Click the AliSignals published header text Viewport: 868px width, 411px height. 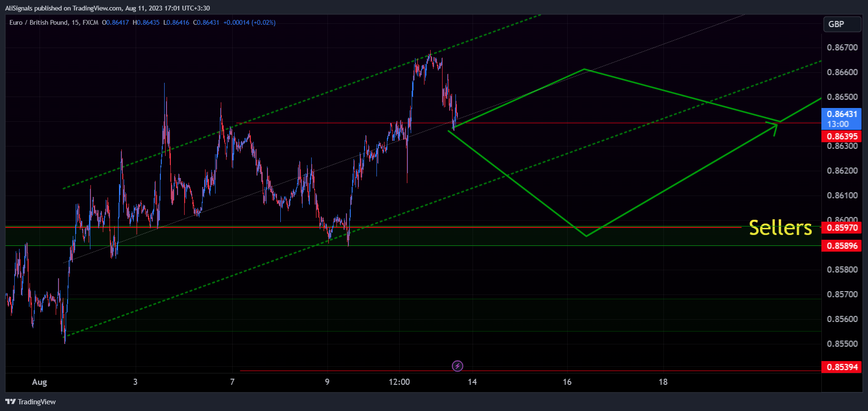108,8
